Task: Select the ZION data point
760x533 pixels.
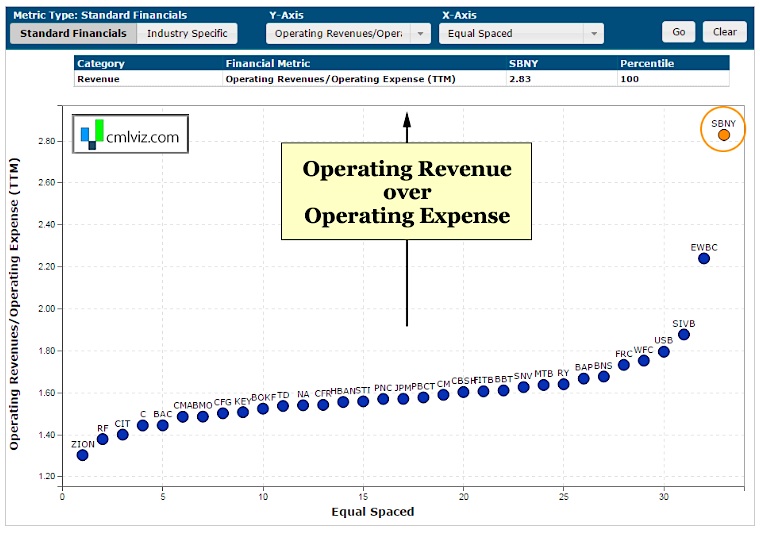Action: click(x=82, y=455)
